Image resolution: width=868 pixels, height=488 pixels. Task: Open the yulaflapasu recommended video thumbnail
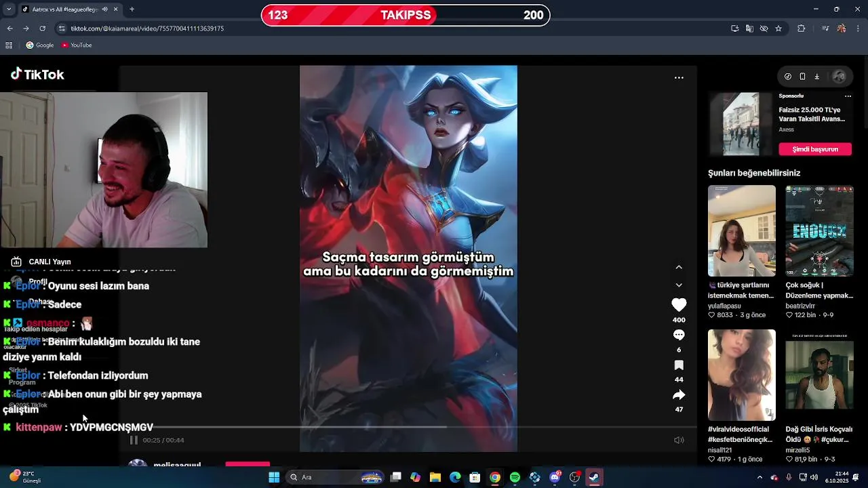[742, 230]
